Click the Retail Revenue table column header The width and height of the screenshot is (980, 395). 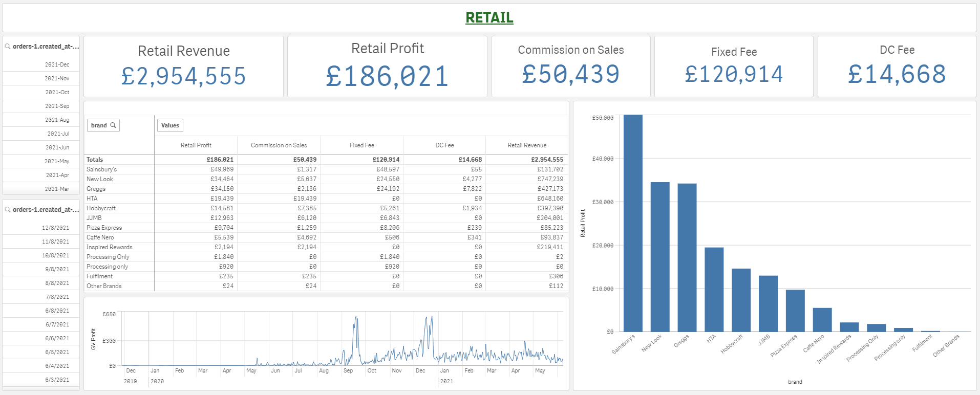click(526, 145)
